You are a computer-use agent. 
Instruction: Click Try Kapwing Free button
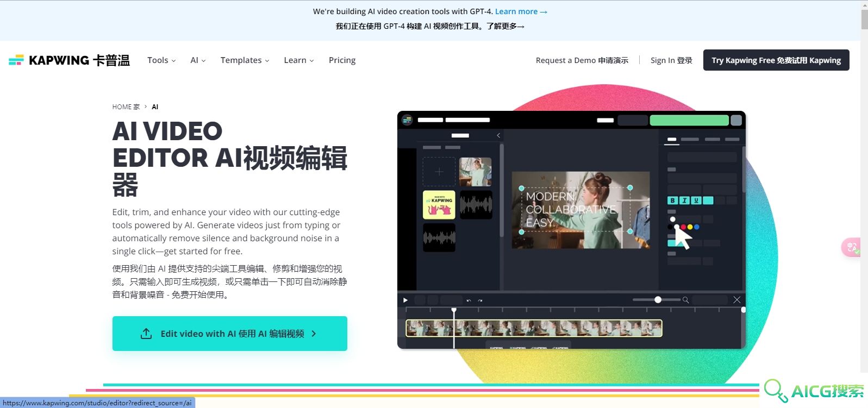coord(776,60)
